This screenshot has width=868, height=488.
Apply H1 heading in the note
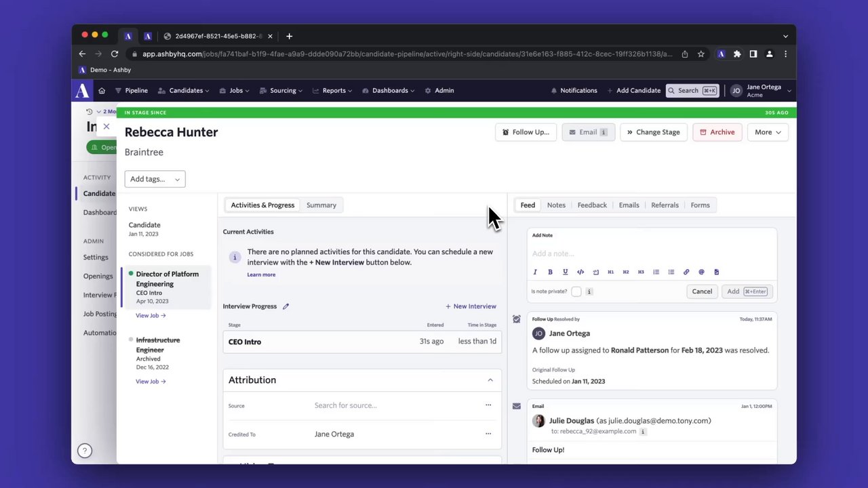tap(610, 272)
